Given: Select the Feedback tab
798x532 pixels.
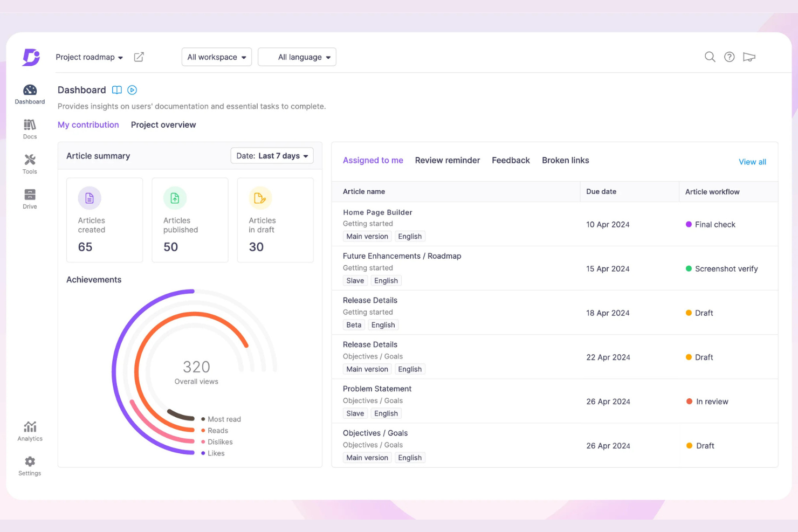Looking at the screenshot, I should coord(511,160).
